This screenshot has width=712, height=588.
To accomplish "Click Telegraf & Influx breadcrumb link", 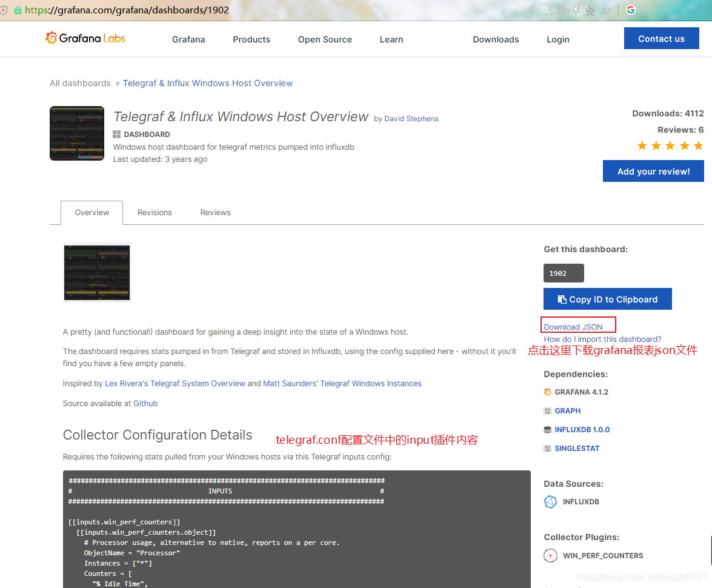I will pos(208,83).
